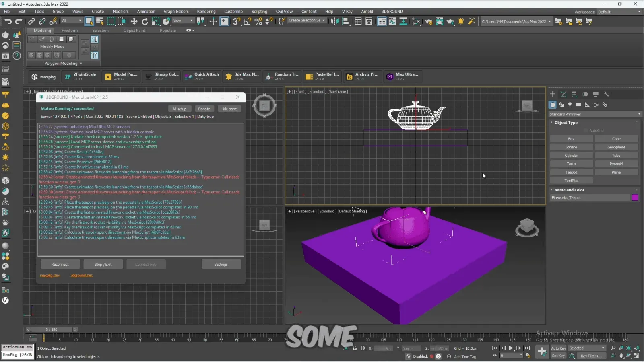This screenshot has height=362, width=644.
Task: Open Create Selection Set dropdown
Action: [307, 21]
